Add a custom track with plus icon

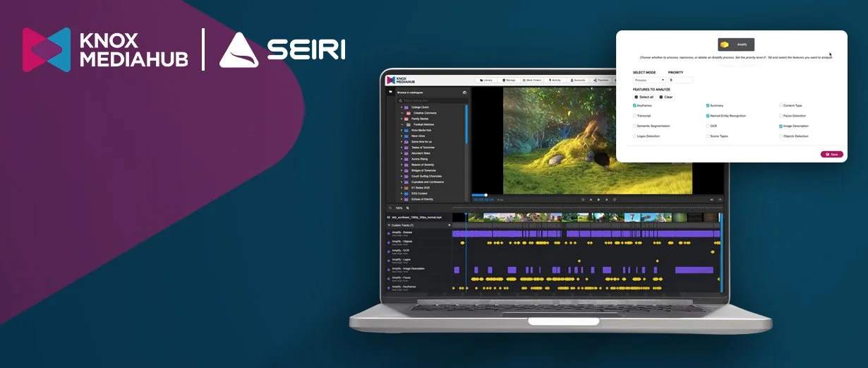coord(450,225)
